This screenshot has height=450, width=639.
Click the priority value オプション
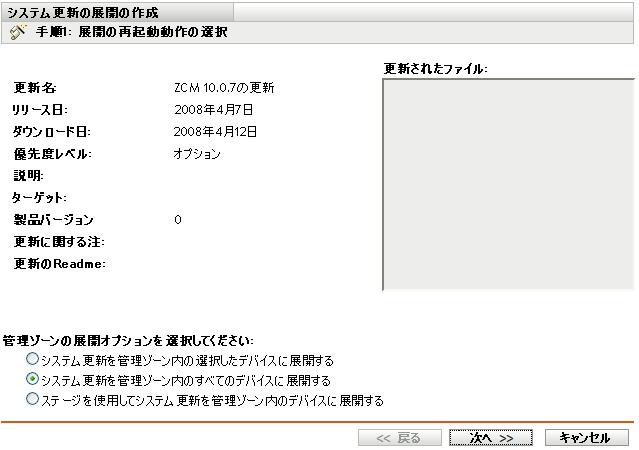tap(197, 154)
